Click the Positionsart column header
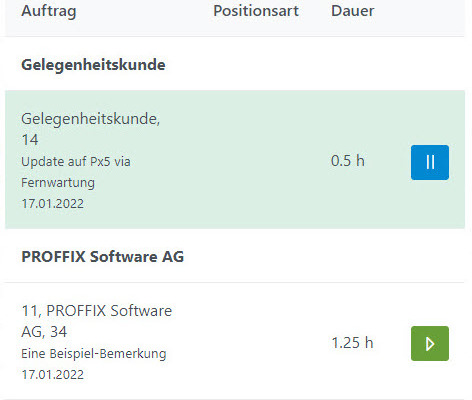The width and height of the screenshot is (472, 400). click(x=256, y=11)
